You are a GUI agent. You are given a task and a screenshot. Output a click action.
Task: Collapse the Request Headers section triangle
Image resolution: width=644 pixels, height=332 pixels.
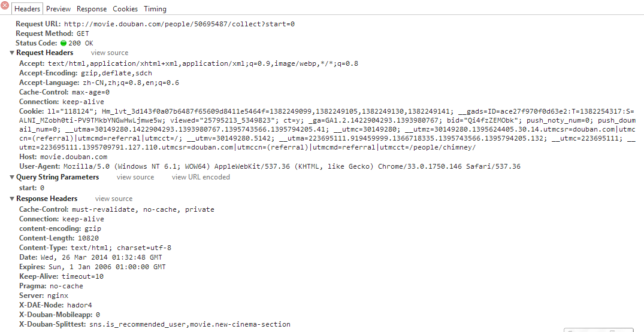[13, 53]
